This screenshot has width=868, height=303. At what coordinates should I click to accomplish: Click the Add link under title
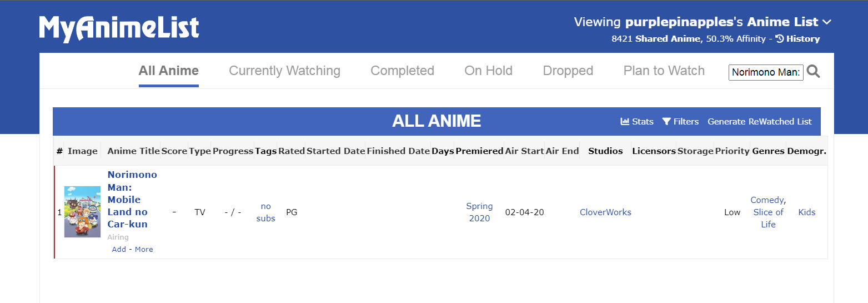tap(119, 249)
